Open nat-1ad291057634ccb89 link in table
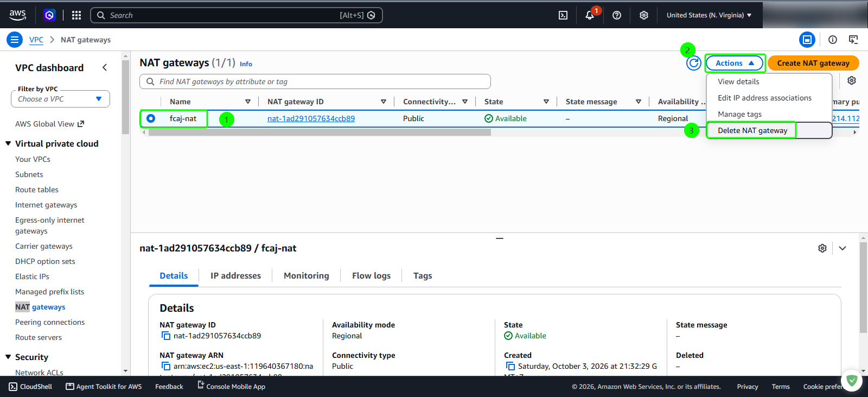The image size is (868, 397). coord(311,118)
